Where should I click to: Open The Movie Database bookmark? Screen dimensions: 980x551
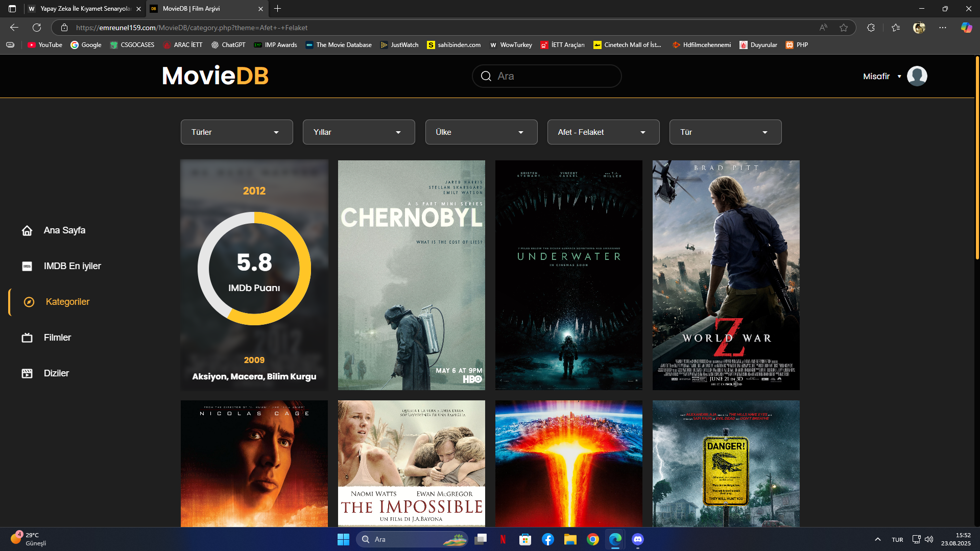(x=339, y=45)
